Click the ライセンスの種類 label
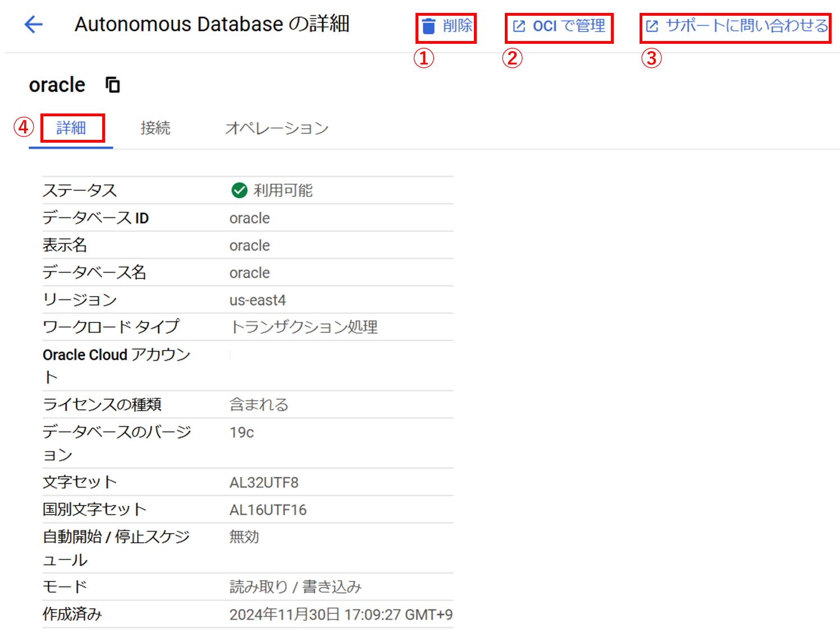Image resolution: width=840 pixels, height=632 pixels. (x=102, y=404)
